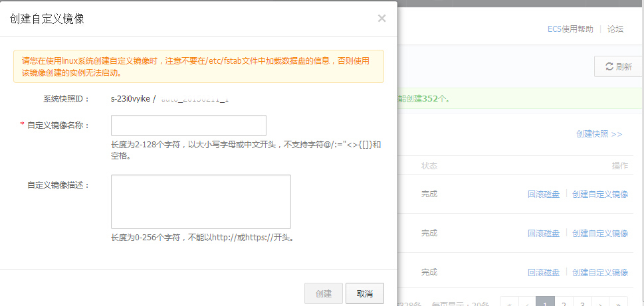Click 创建自定义镜像 in the first row
Viewport: 644px width, 306px height.
click(600, 194)
